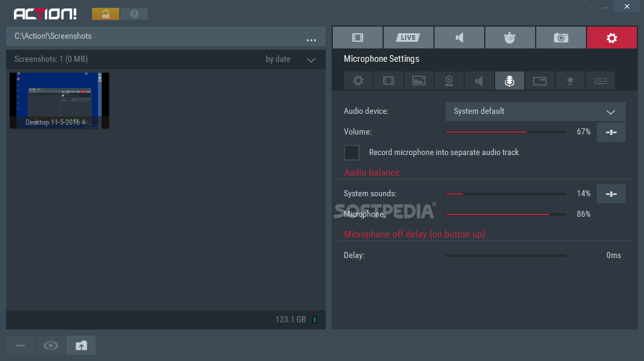Adjust the Microphone balance slider
Image resolution: width=644 pixels, height=361 pixels.
(x=506, y=214)
